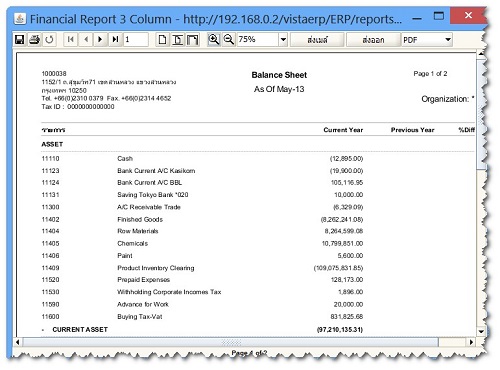500x370 pixels.
Task: Click the vertical scrollbar thumb
Action: [481, 114]
